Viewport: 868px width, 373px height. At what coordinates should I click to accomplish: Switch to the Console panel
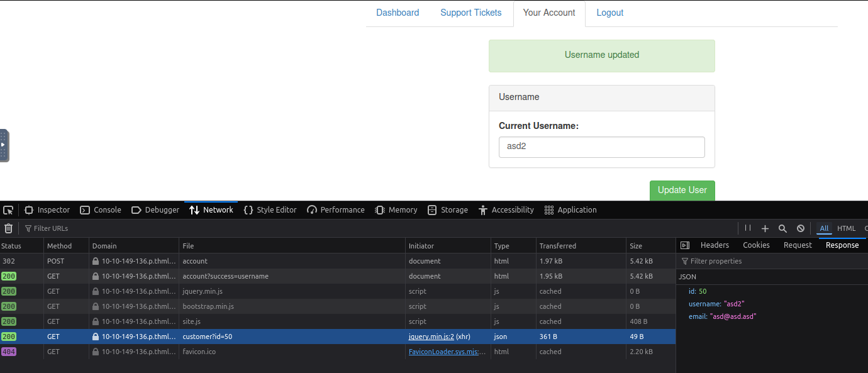[x=101, y=210]
